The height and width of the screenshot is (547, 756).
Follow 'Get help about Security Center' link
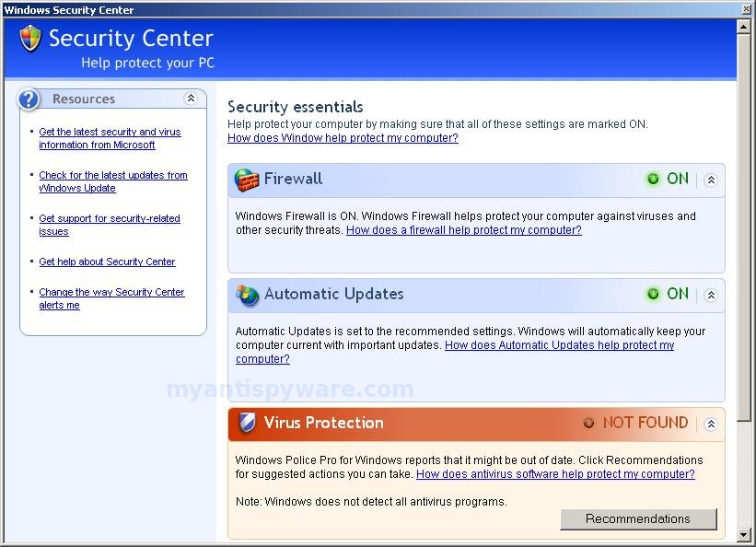pyautogui.click(x=107, y=262)
